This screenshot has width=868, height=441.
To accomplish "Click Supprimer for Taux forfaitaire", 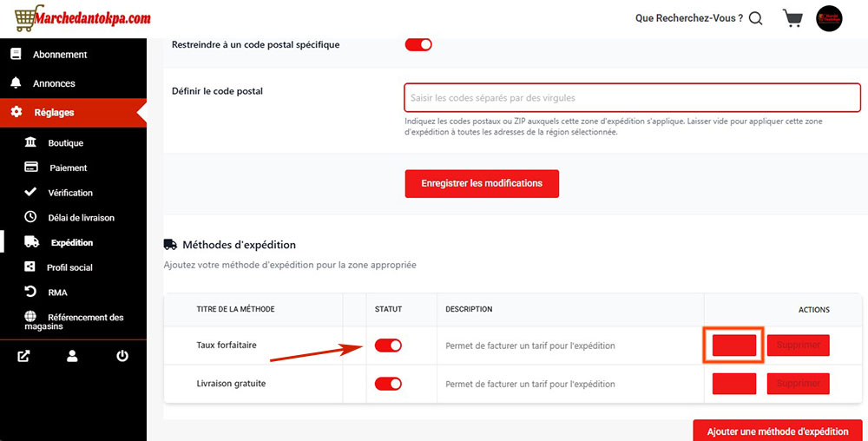I will tap(798, 346).
